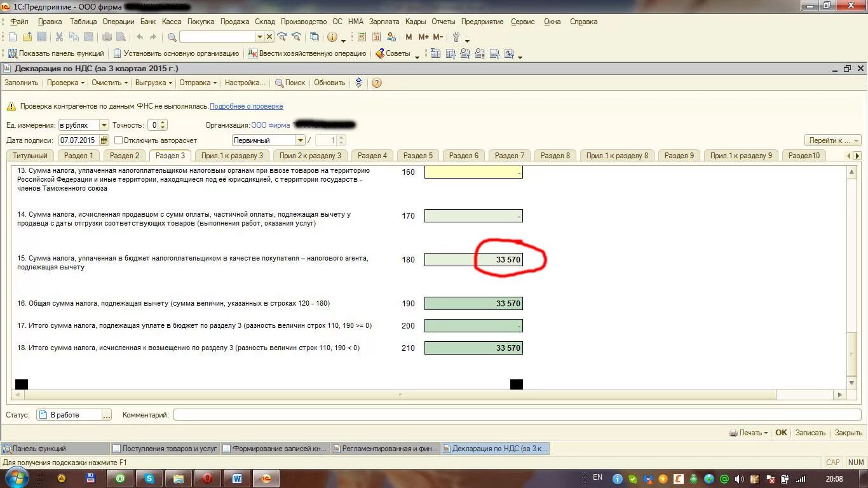
Task: Click the line 180 value field
Action: [x=473, y=259]
